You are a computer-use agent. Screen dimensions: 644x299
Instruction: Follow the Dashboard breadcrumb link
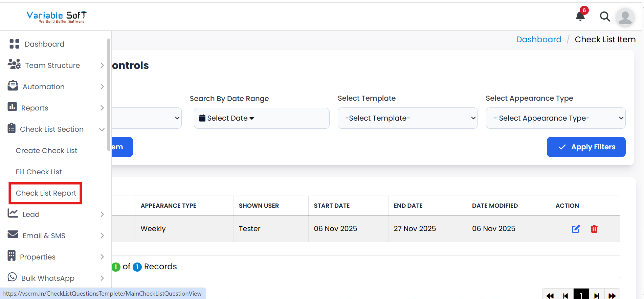click(x=538, y=40)
